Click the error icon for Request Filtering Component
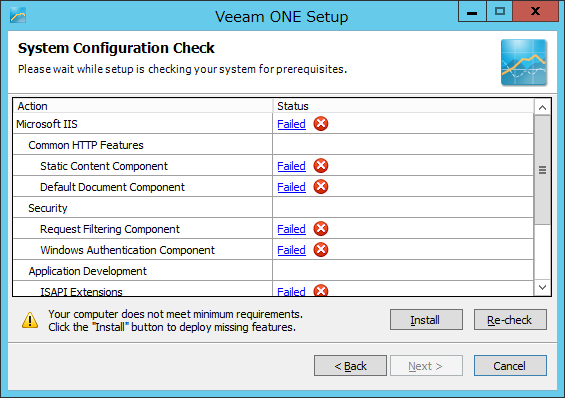This screenshot has height=398, width=565. tap(320, 229)
